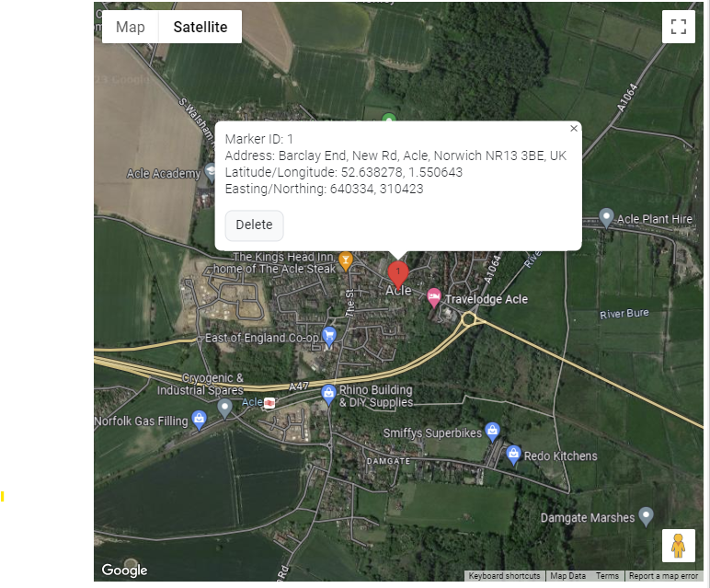The image size is (710, 588).
Task: Switch to the Satellite view tab
Action: point(200,27)
